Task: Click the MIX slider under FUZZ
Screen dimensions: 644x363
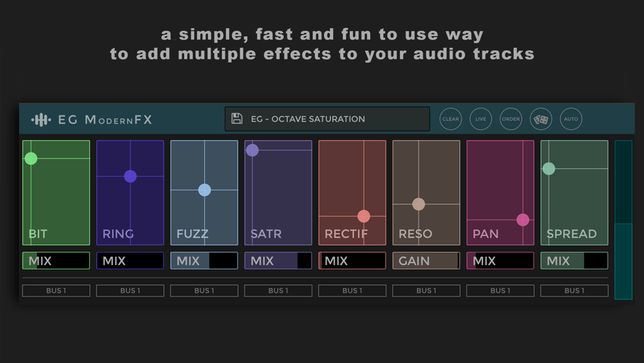Action: coord(204,260)
